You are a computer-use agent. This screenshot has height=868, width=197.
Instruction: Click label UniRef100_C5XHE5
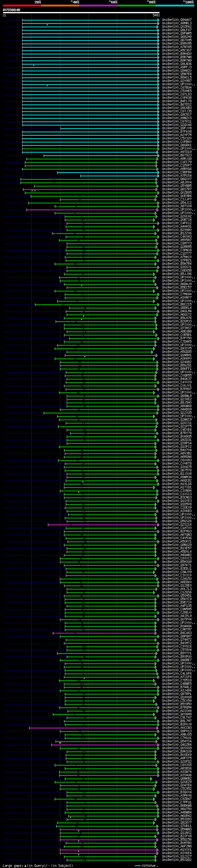click(x=177, y=91)
